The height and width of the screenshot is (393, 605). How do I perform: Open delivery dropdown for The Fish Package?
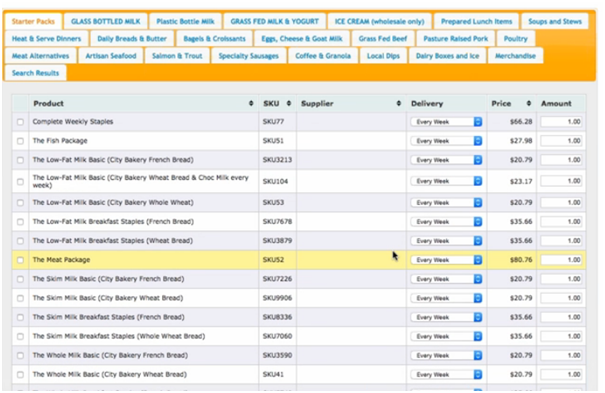[x=446, y=141]
